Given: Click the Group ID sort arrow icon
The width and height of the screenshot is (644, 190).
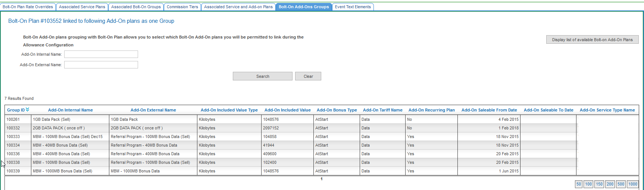Looking at the screenshot, I should click(28, 110).
